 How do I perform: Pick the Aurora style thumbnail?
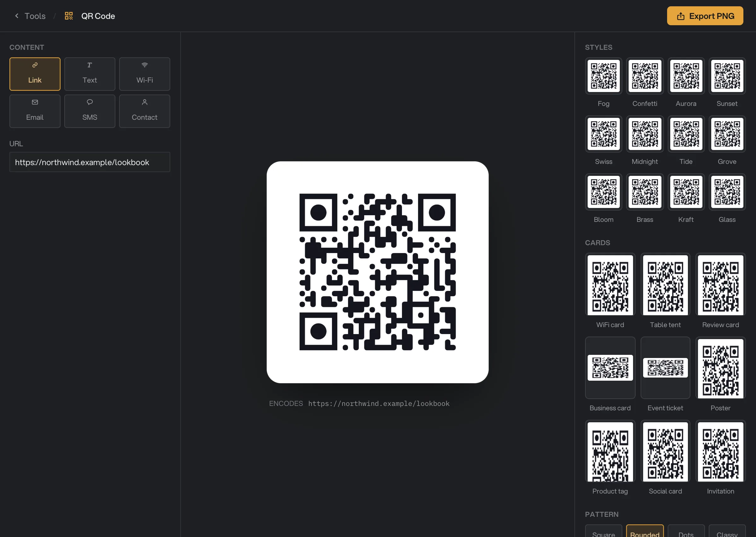pyautogui.click(x=686, y=76)
